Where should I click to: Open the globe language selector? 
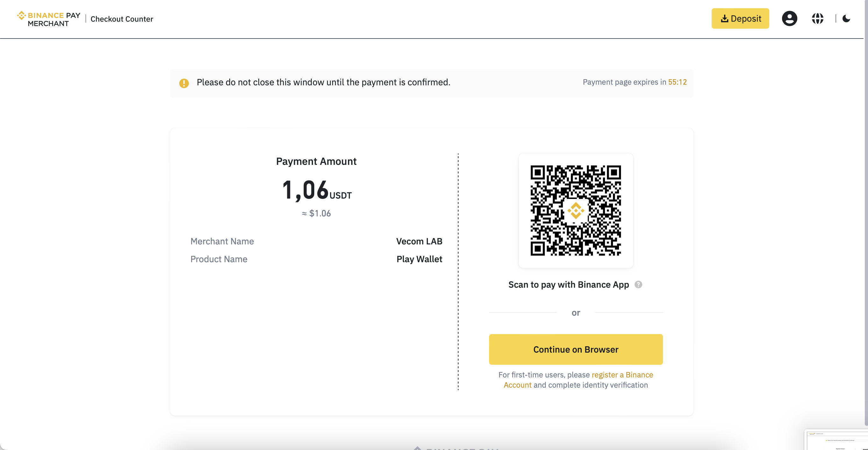coord(817,18)
